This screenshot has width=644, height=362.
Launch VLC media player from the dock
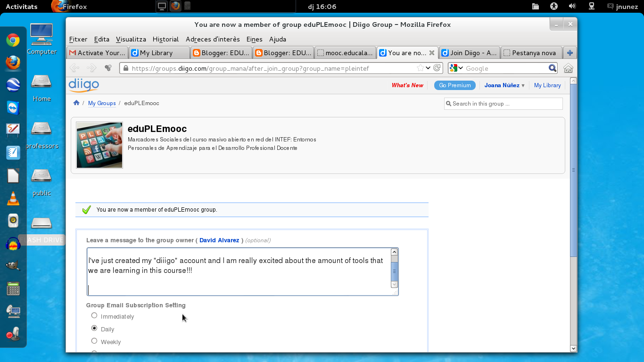click(13, 198)
